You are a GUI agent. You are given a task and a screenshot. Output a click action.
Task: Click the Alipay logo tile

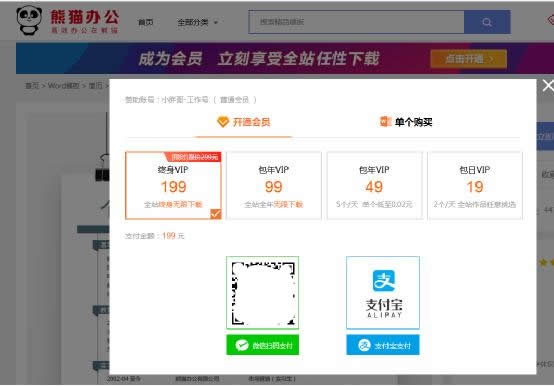pos(383,292)
